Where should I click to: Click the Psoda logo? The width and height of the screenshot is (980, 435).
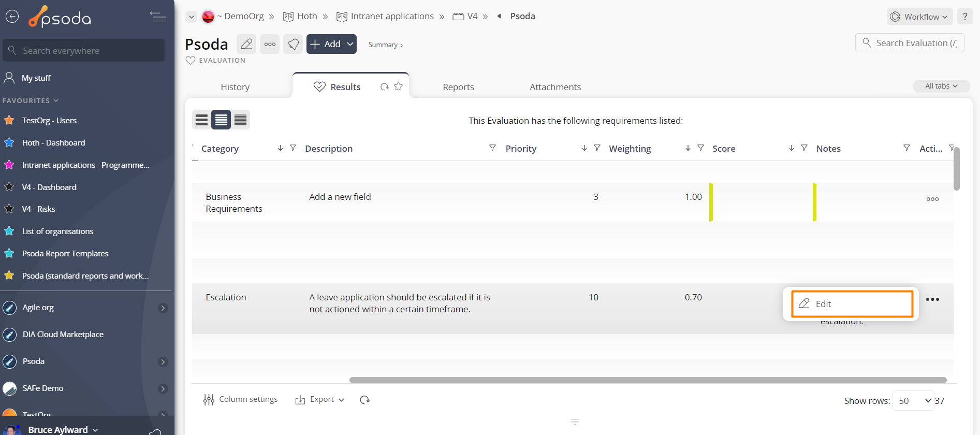[x=60, y=17]
